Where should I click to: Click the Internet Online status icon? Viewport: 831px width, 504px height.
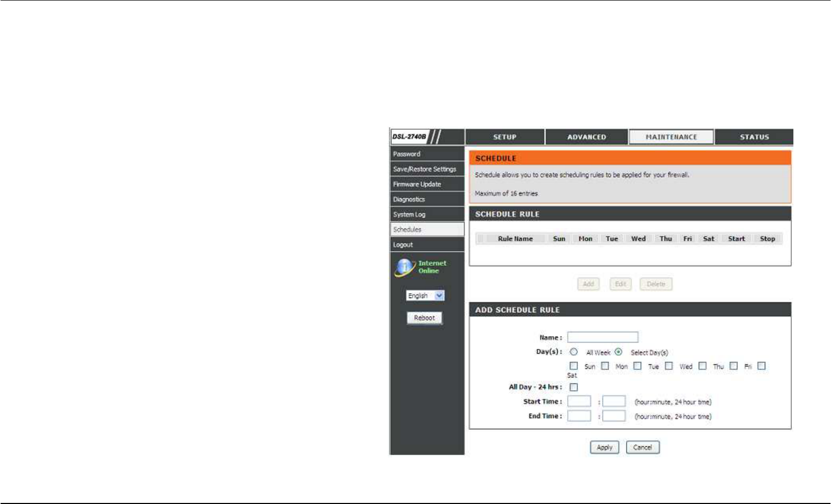click(404, 267)
